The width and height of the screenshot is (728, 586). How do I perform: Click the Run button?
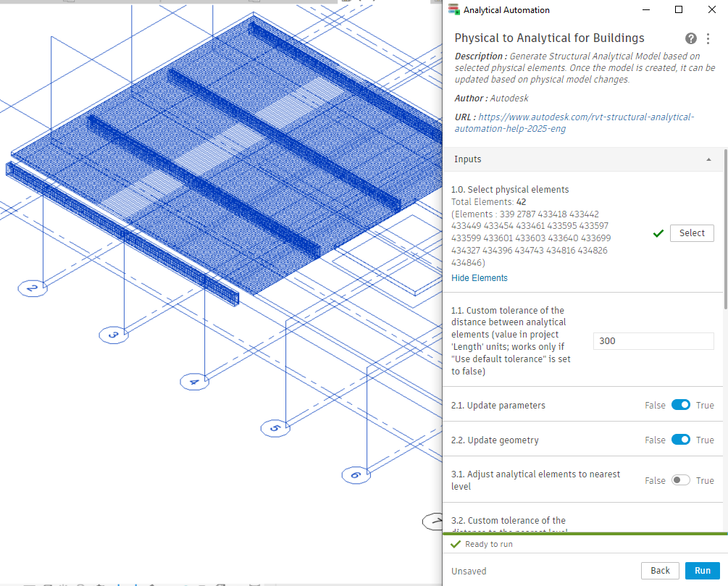click(x=703, y=571)
